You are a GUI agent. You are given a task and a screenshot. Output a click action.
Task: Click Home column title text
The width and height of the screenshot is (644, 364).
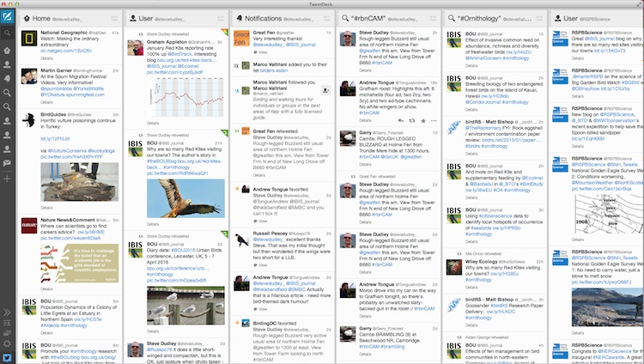[41, 19]
